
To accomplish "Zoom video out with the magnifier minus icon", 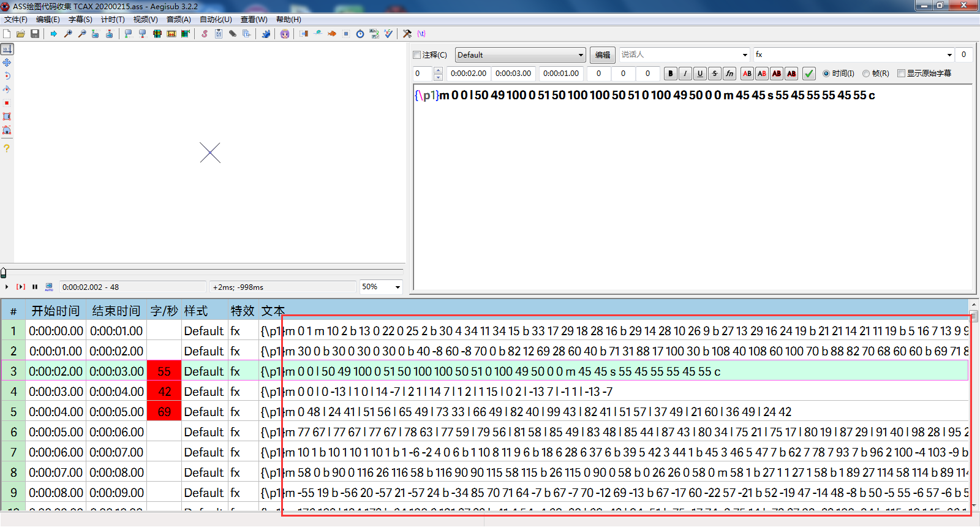I will tap(82, 34).
